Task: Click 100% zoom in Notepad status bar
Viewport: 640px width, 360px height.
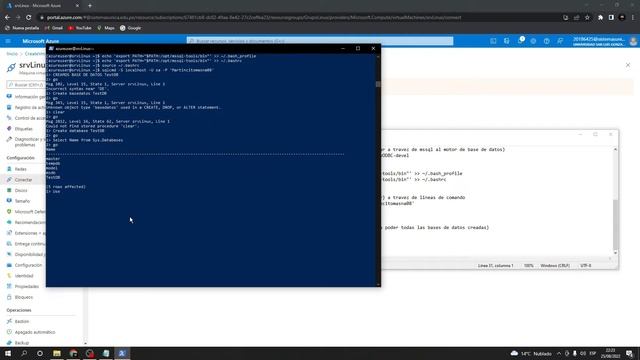Action: (529, 266)
